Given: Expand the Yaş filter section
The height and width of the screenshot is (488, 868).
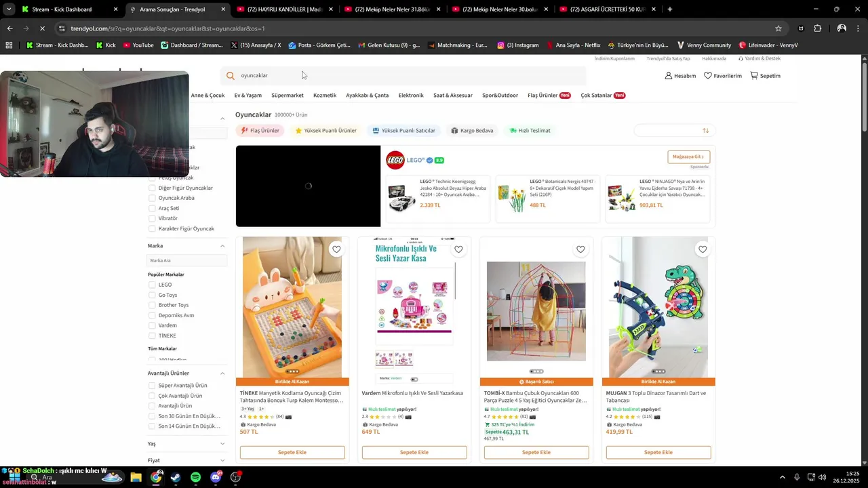Looking at the screenshot, I should pos(222,444).
